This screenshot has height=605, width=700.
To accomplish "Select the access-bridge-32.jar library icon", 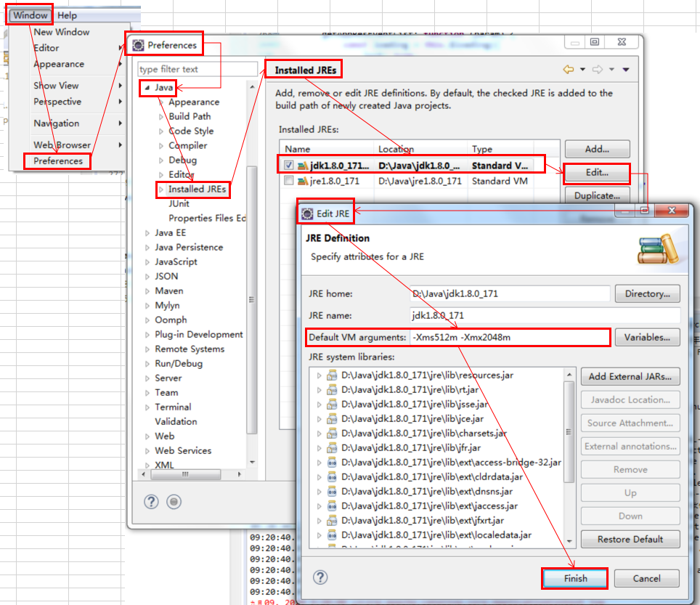I will coord(332,463).
